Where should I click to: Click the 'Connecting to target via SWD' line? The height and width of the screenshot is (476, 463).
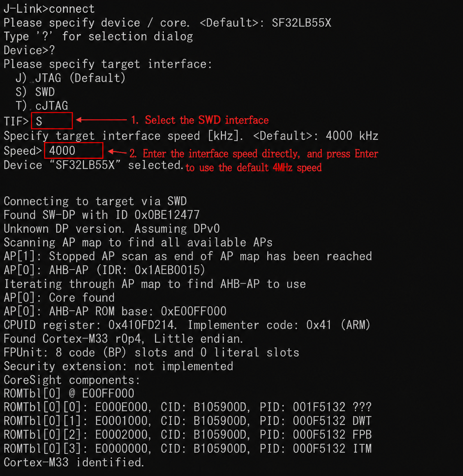pyautogui.click(x=95, y=201)
